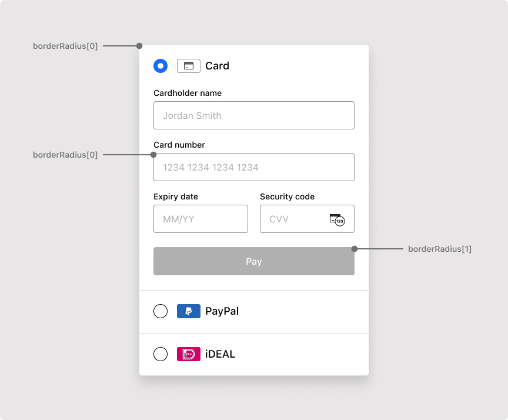Select the PayPal payment radio button
The width and height of the screenshot is (508, 420).
coord(161,311)
